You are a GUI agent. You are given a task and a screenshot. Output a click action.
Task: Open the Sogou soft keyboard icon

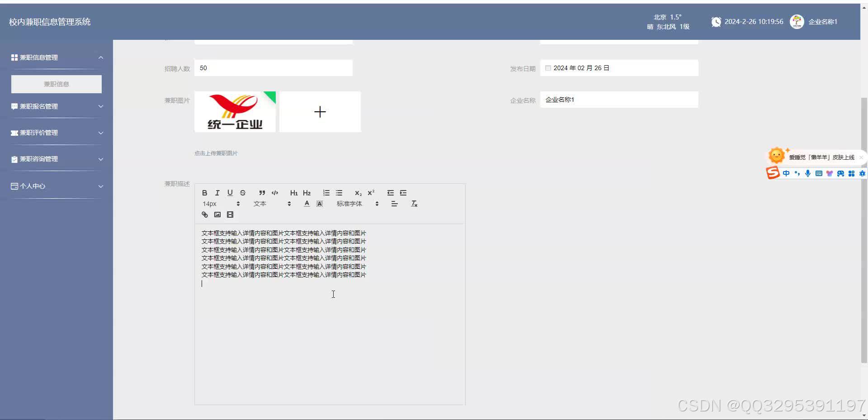[818, 173]
